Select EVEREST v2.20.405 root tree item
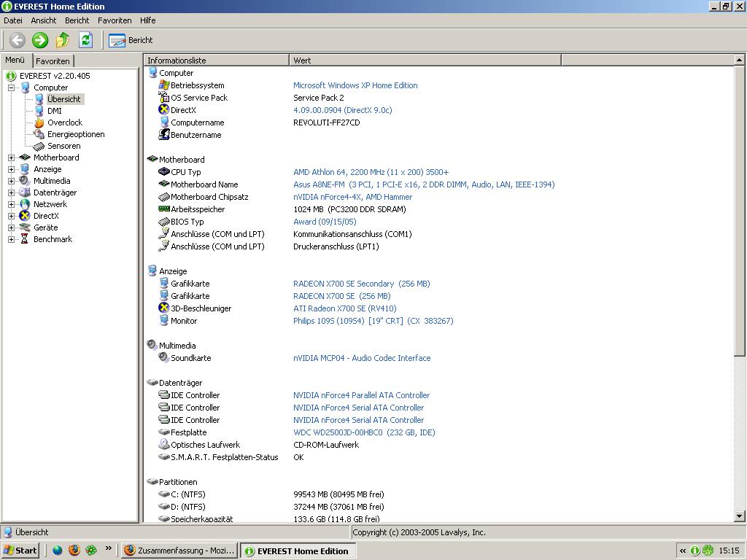 55,76
